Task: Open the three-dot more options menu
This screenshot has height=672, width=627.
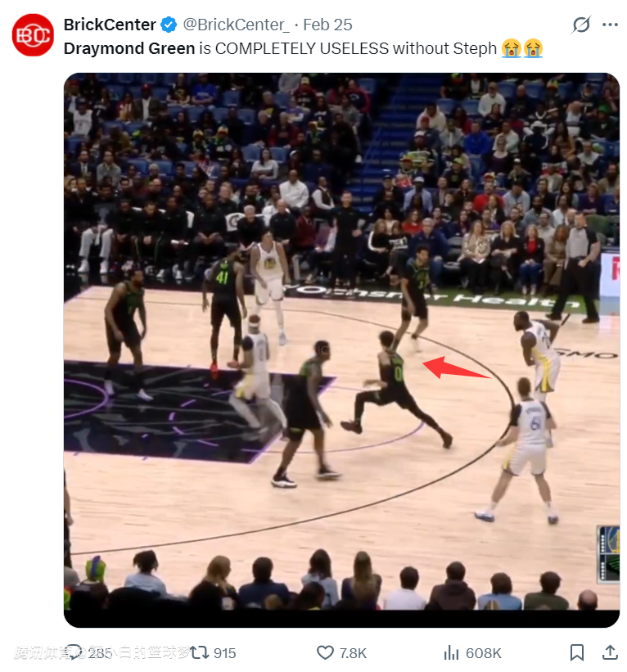Action: 610,25
